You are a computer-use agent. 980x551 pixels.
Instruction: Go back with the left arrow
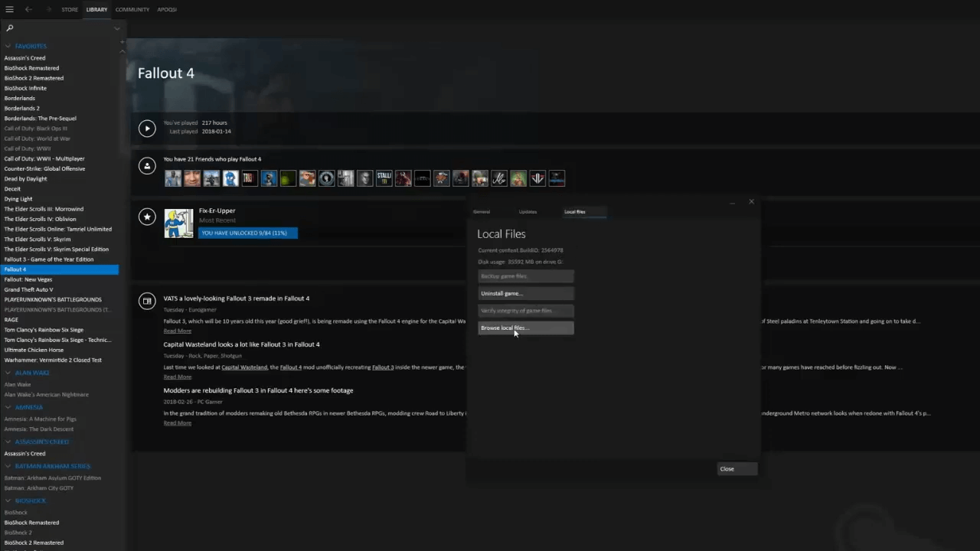tap(28, 9)
